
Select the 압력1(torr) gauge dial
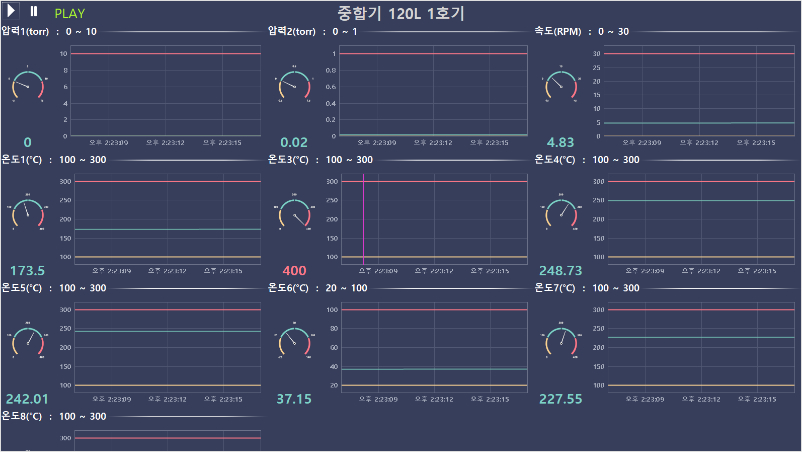28,85
